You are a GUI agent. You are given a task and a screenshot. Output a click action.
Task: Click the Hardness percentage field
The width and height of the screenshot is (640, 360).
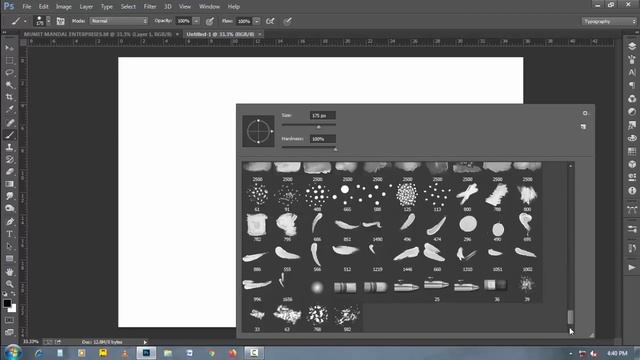tap(322, 139)
